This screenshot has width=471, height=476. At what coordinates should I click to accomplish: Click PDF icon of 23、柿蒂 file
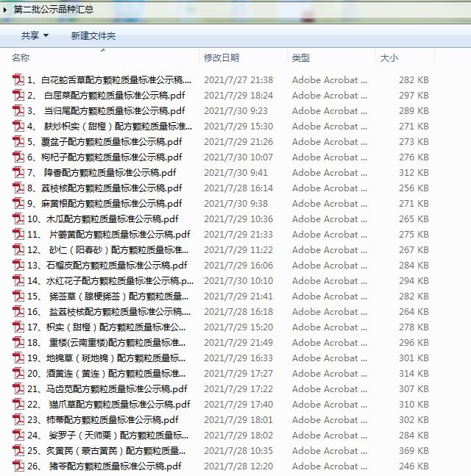[x=18, y=420]
